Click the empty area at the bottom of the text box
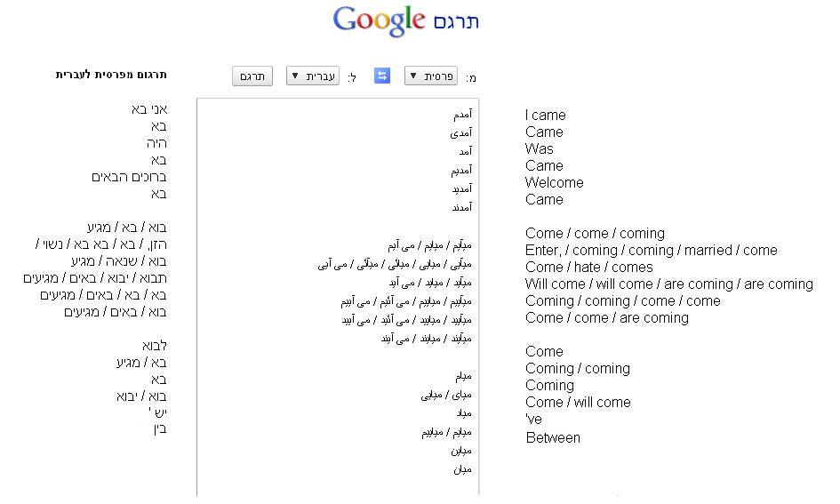 pyautogui.click(x=338, y=485)
